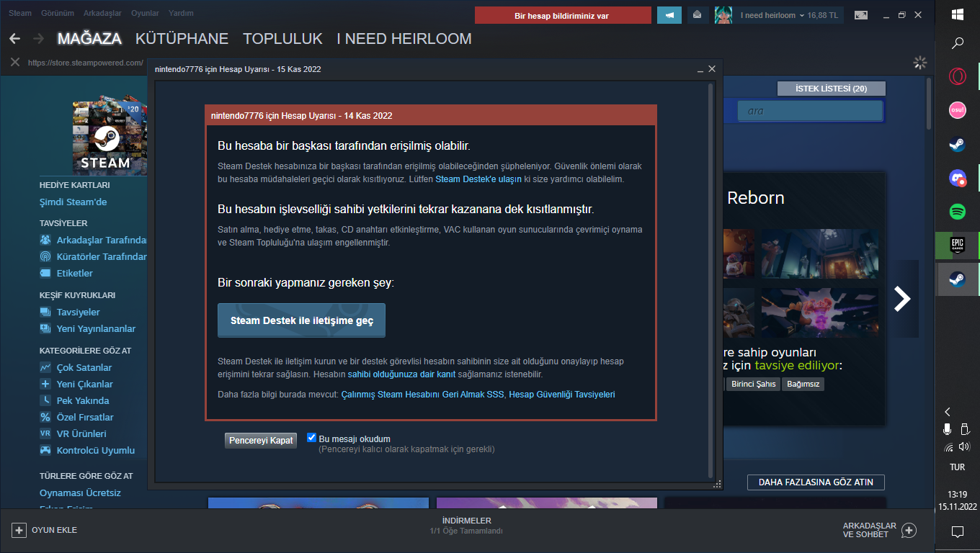The image size is (980, 553).
Task: Open I NEED HEIRLOOM profile tab
Action: click(x=404, y=39)
